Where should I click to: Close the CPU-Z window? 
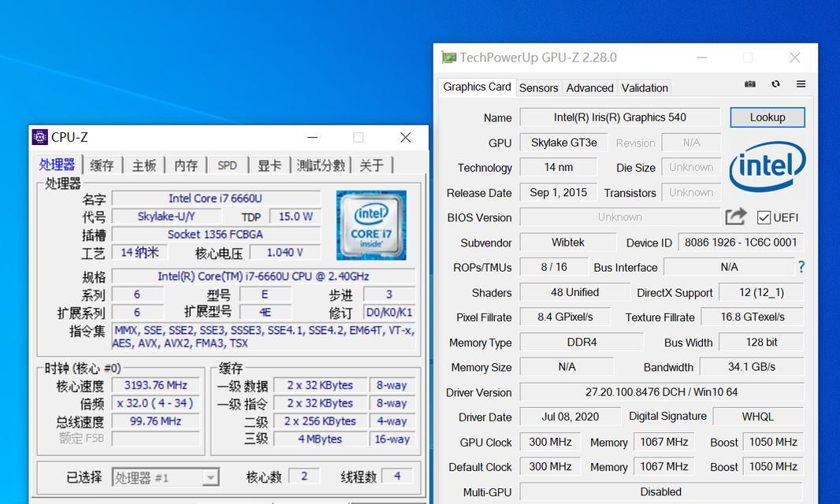(x=406, y=138)
